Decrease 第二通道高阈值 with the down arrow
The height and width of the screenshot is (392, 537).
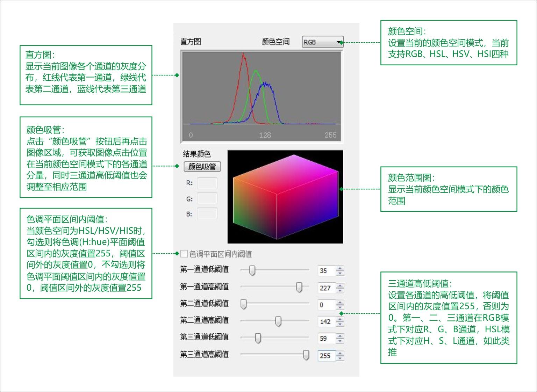340,324
